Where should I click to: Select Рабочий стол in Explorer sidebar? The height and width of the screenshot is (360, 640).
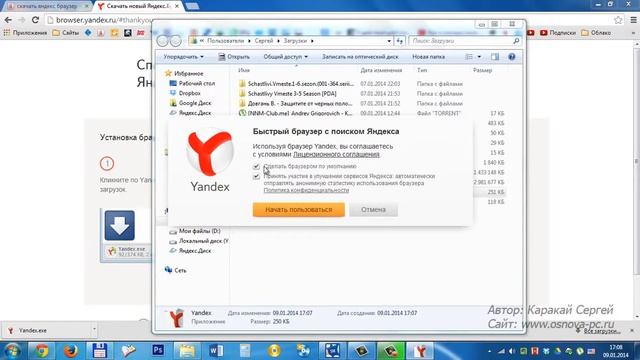tap(196, 83)
